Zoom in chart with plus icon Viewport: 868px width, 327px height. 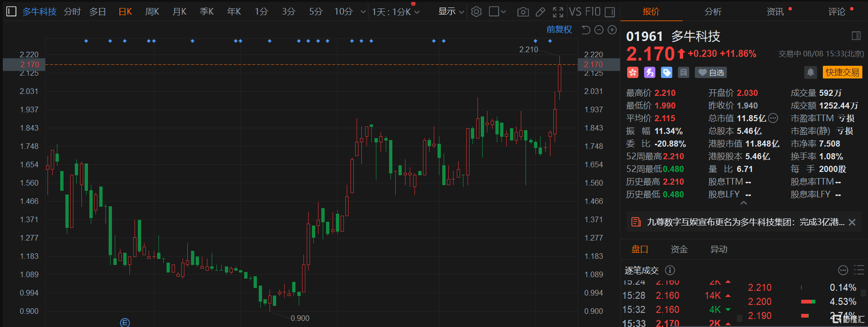pos(612,30)
